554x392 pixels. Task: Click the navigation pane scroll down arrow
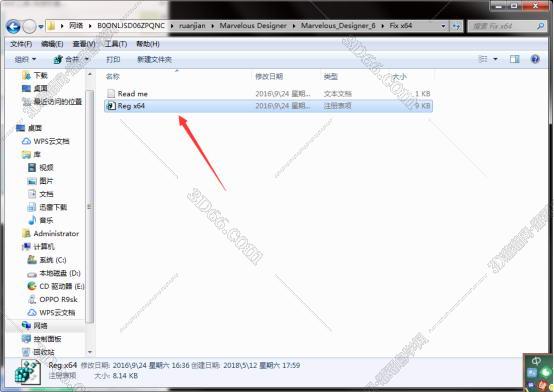tap(90, 352)
